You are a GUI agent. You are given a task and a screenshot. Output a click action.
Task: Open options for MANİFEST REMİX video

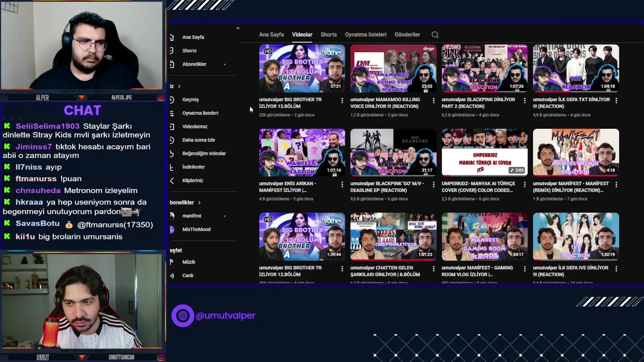[616, 185]
